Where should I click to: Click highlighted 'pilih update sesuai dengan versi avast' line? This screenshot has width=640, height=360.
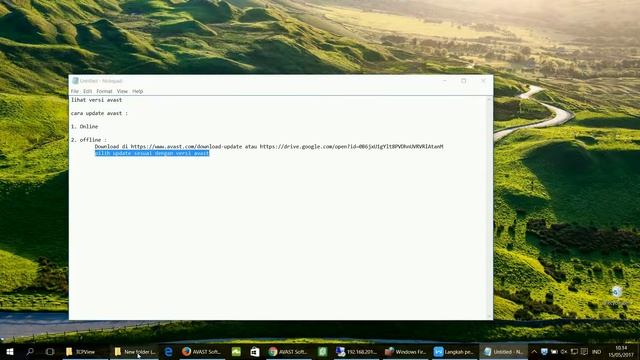(x=152, y=153)
